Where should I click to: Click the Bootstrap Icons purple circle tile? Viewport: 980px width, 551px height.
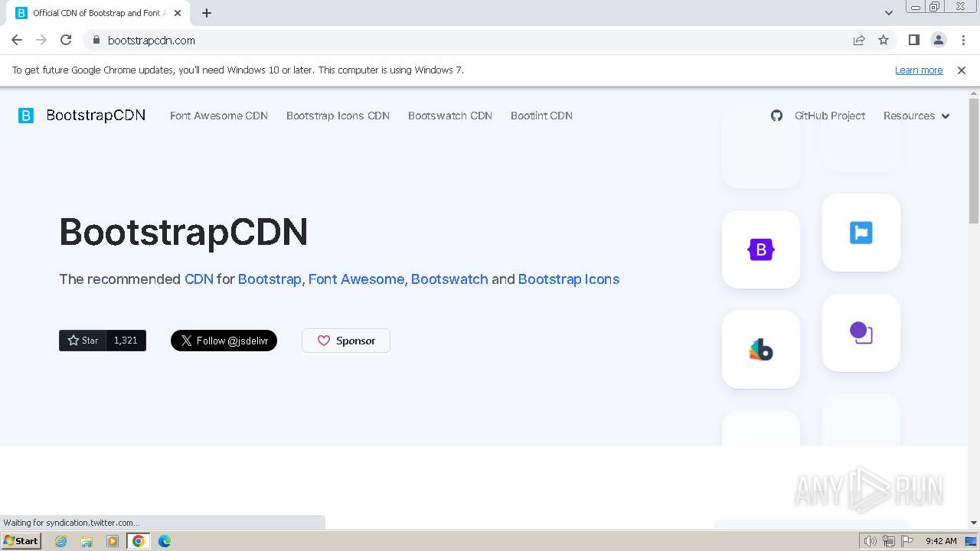[861, 333]
